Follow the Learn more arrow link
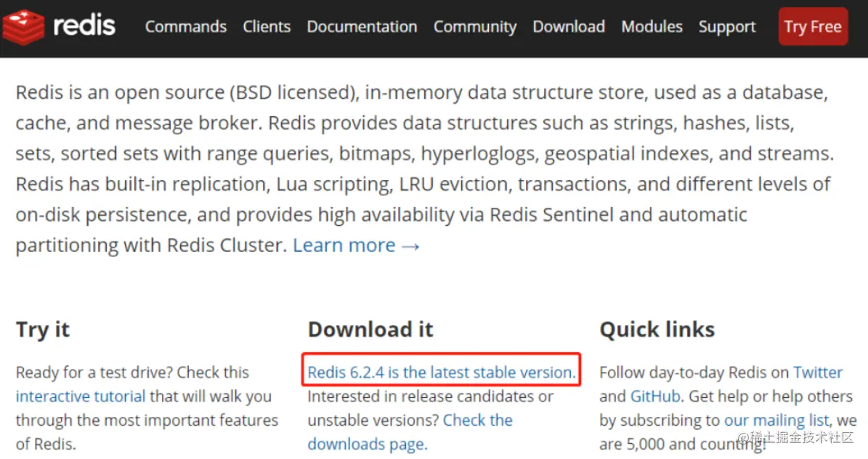The width and height of the screenshot is (868, 459). (x=357, y=245)
